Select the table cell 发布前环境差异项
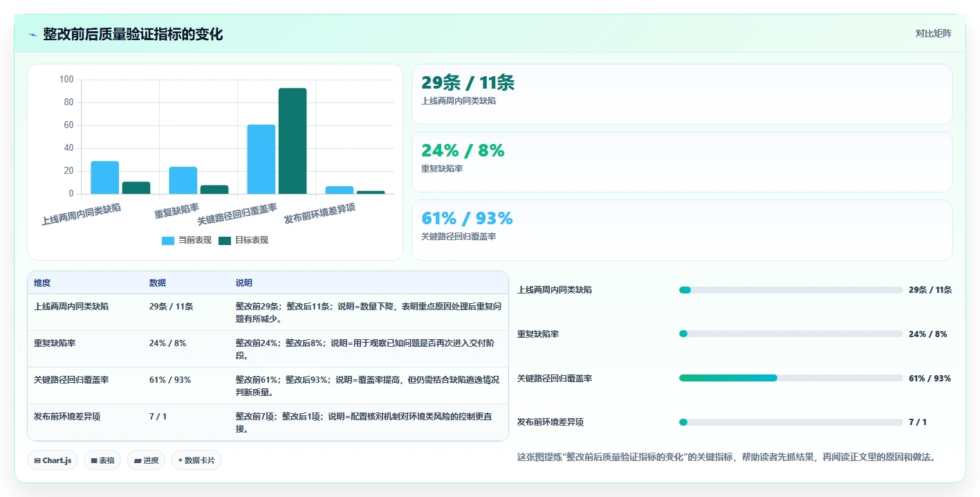The image size is (980, 497). [67, 417]
